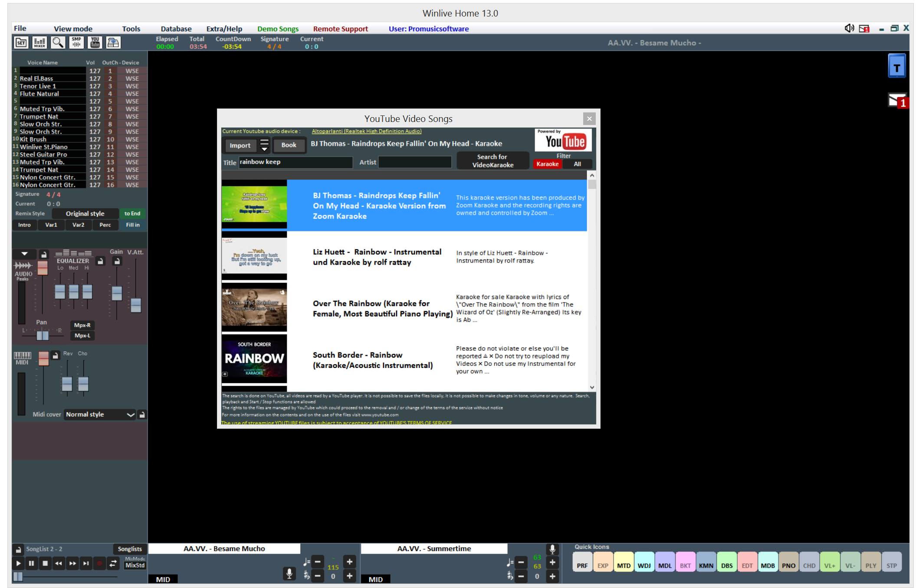Click the microphone icon under Besame Mucho
916x588 pixels.
pos(289,574)
